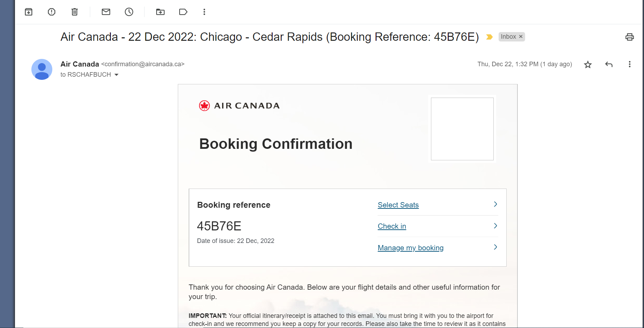Archive this Air Canada email
644x328 pixels.
(29, 12)
